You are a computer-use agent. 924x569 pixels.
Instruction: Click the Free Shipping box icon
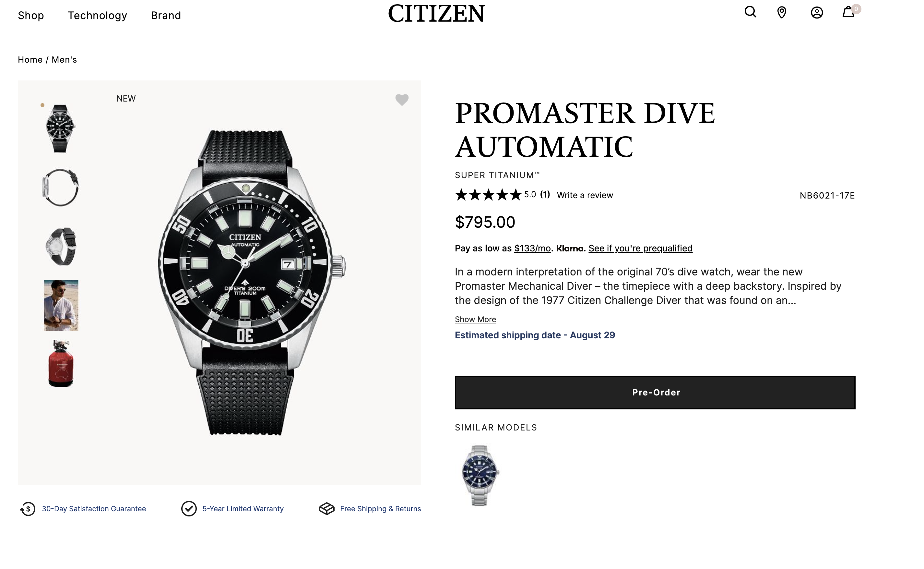coord(326,509)
